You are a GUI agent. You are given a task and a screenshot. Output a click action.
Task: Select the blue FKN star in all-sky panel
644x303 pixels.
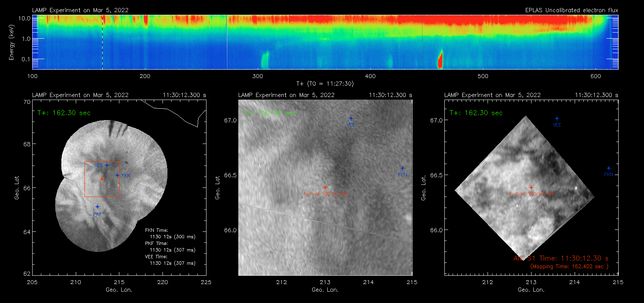point(117,175)
